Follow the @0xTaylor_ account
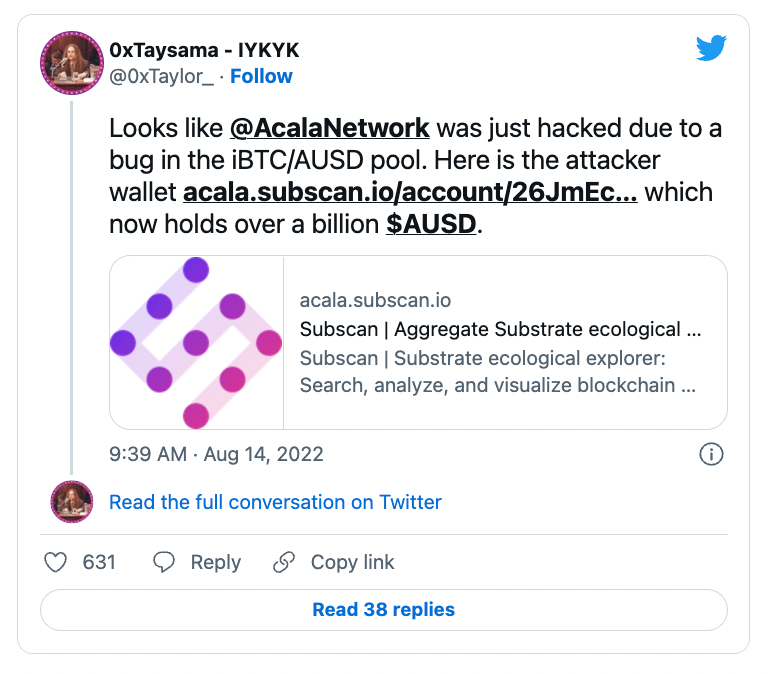This screenshot has height=674, width=768. pos(261,76)
